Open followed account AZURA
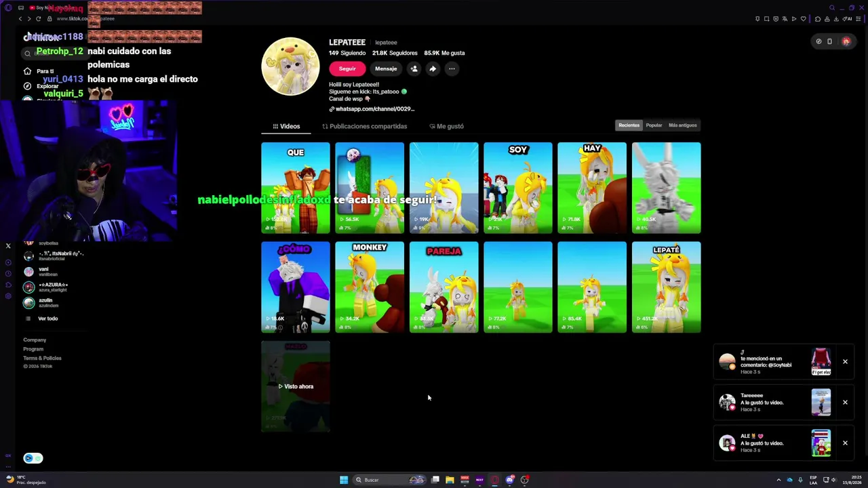Screen dimensions: 868x488 click(46, 287)
